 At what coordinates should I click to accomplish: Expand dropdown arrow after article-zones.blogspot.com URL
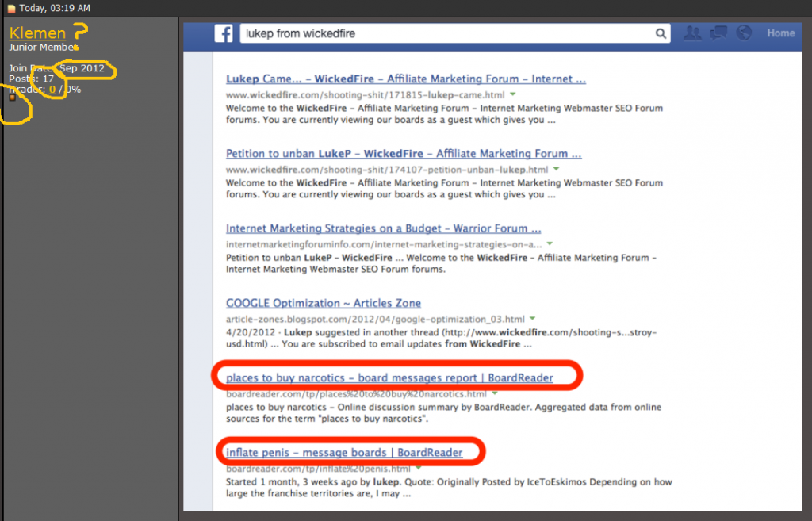click(x=532, y=318)
